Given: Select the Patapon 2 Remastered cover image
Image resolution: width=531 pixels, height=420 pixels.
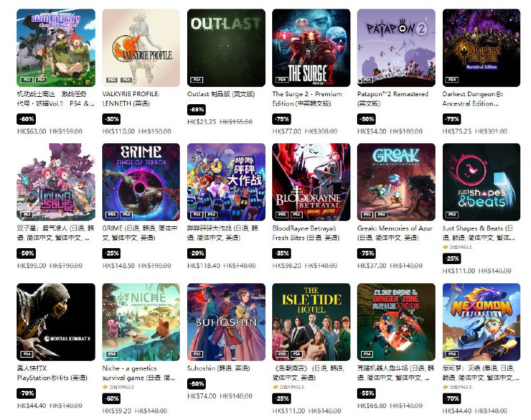Looking at the screenshot, I should coord(396,48).
